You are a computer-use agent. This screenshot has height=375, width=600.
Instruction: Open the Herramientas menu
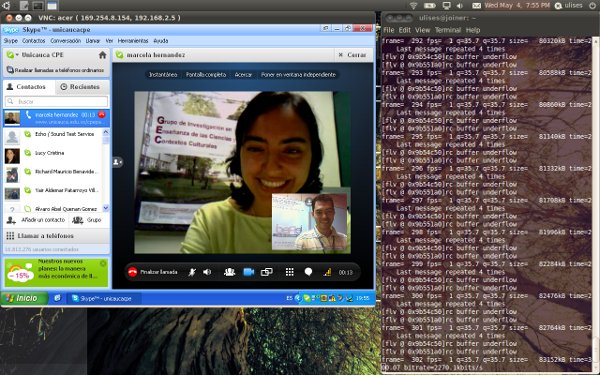pyautogui.click(x=133, y=41)
